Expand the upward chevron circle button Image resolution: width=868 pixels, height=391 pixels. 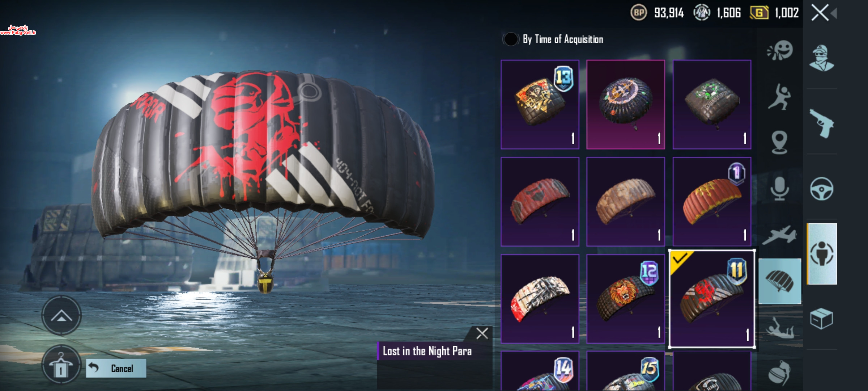click(x=61, y=316)
